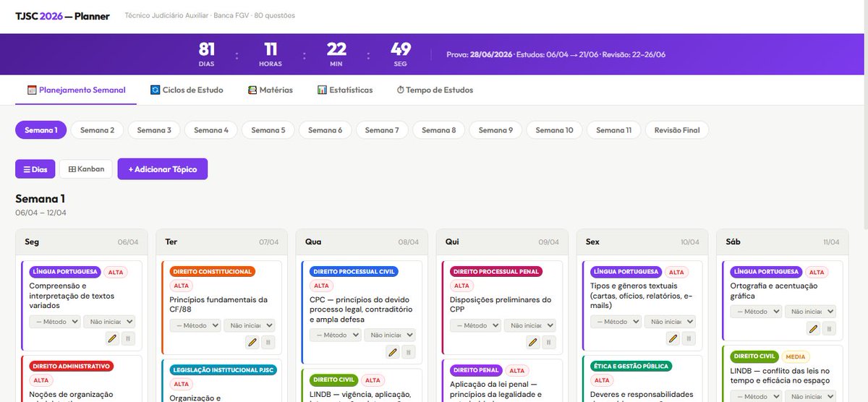Click pencil icon on 'Princípios fundamentais da CF/88' card

tap(252, 342)
